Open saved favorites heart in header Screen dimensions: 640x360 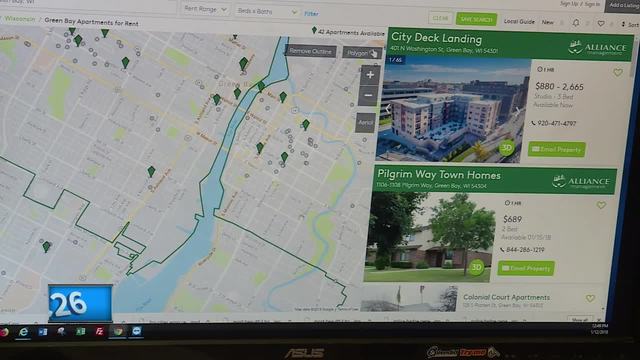click(601, 24)
